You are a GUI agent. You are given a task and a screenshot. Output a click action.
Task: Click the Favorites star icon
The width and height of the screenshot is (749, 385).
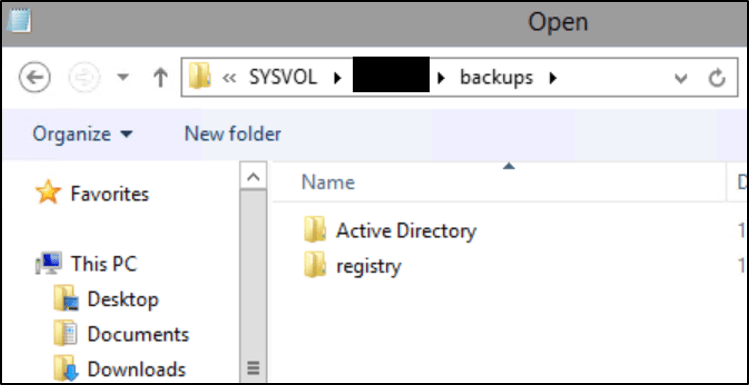click(x=48, y=193)
